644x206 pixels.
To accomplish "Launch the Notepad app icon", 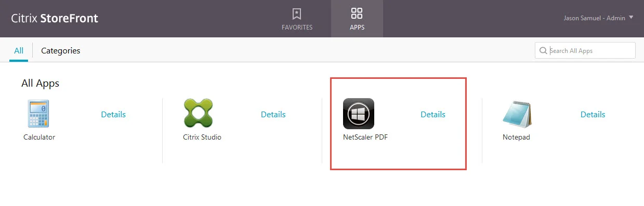I will (x=517, y=114).
